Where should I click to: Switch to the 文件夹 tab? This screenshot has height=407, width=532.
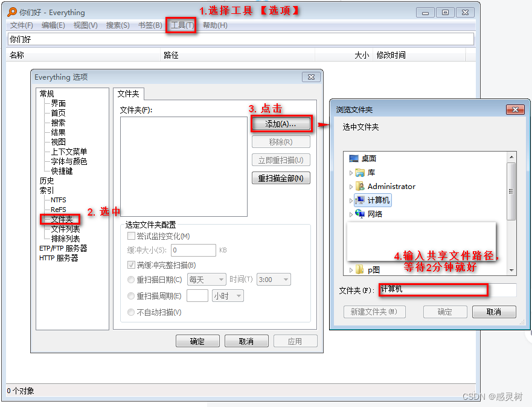point(128,94)
